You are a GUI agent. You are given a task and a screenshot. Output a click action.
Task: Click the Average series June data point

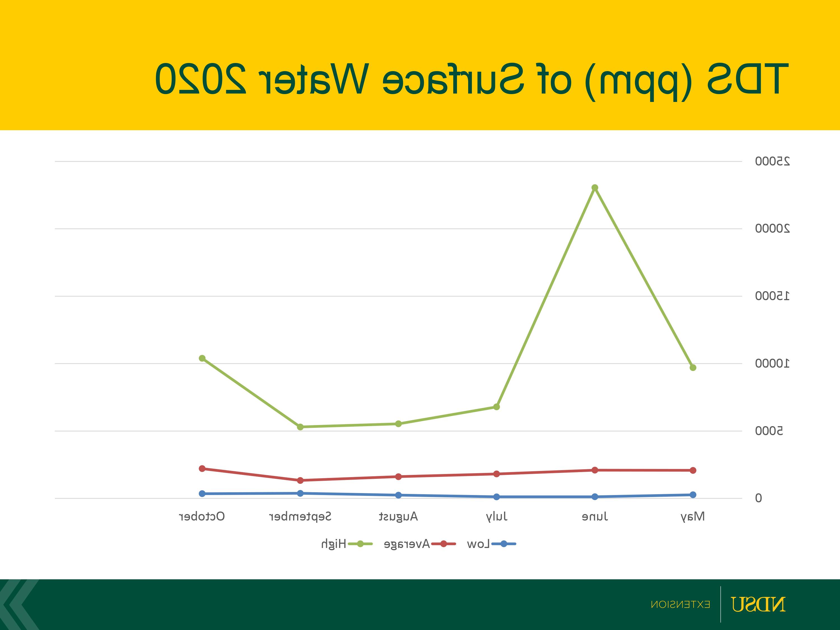595,470
